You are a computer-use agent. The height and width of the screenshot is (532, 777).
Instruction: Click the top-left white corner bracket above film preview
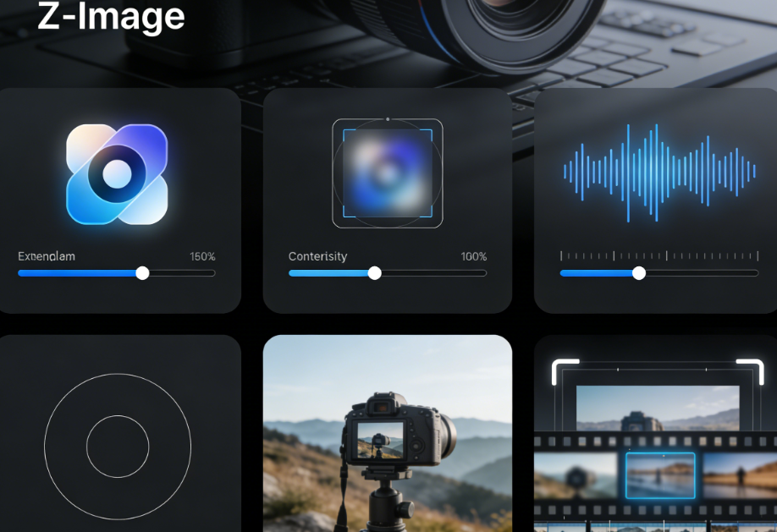coord(565,368)
